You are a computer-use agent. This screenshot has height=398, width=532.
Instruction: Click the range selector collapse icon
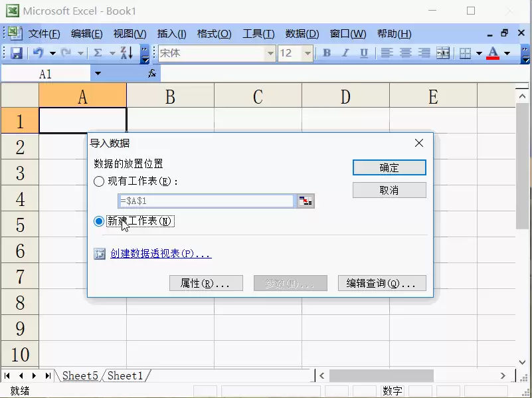[x=306, y=201]
